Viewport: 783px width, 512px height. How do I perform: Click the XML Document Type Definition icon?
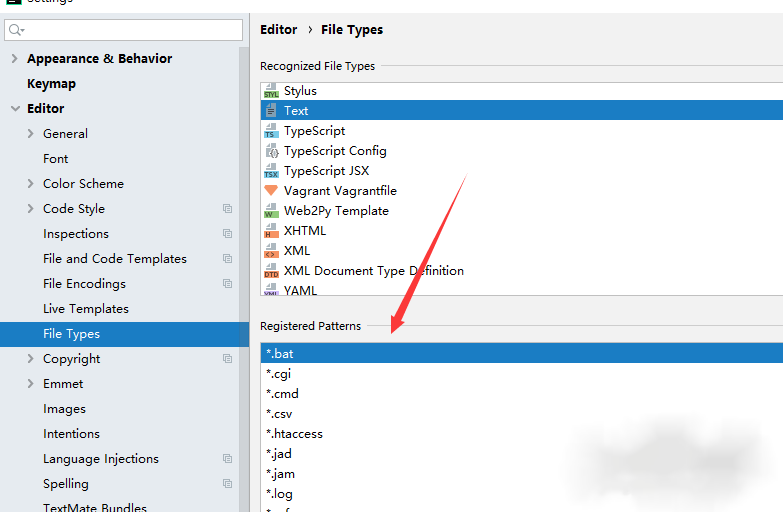point(271,271)
